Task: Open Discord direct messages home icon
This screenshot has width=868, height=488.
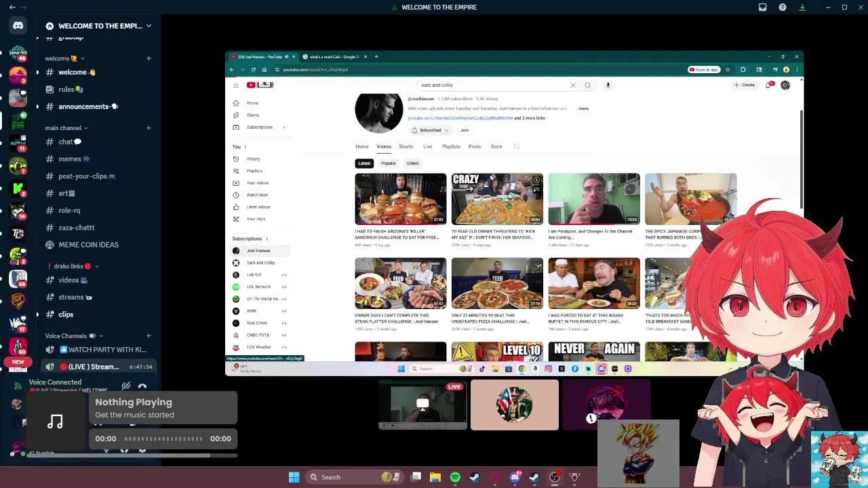Action: [x=18, y=26]
